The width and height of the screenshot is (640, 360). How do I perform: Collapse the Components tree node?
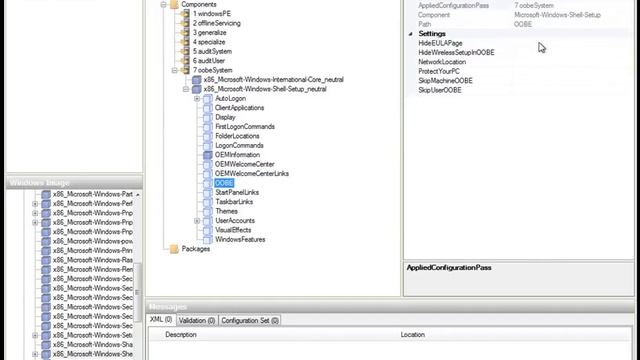(x=163, y=4)
